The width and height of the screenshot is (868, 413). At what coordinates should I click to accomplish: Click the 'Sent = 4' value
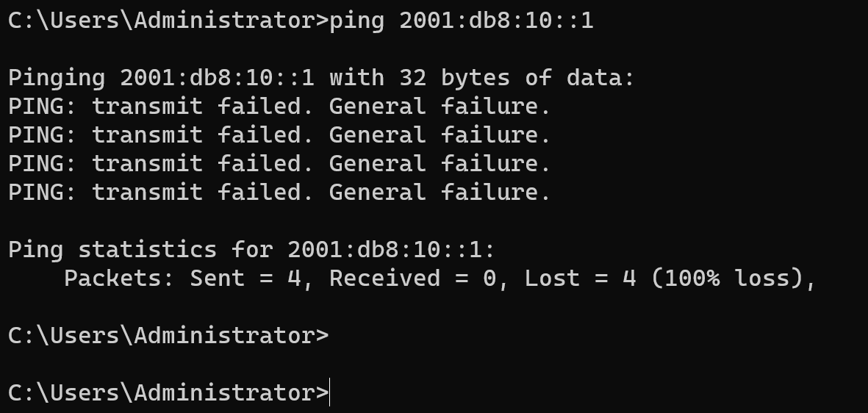tap(245, 279)
